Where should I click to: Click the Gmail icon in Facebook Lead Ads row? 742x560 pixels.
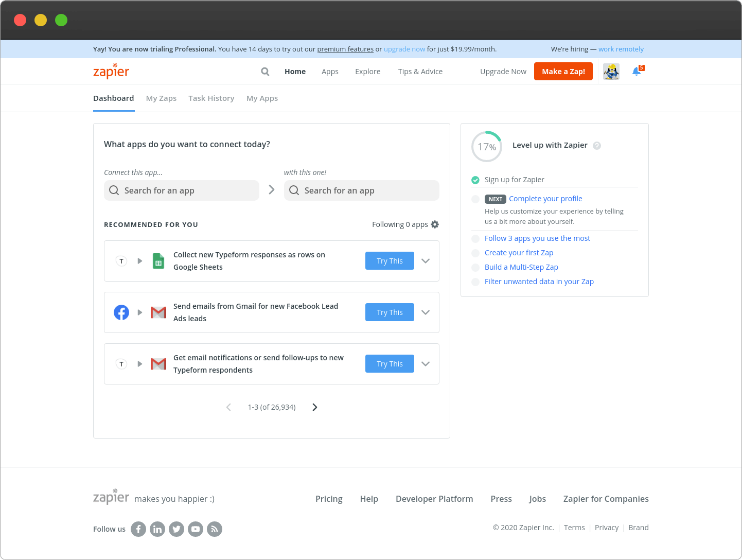pos(158,312)
